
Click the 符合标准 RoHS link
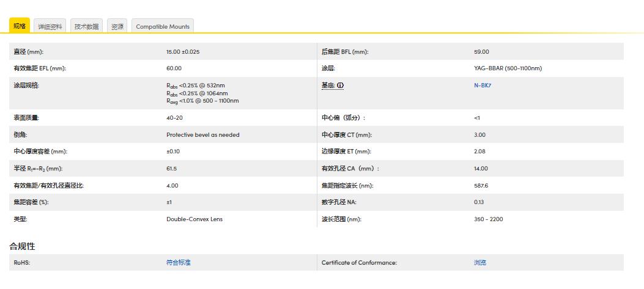(178, 263)
